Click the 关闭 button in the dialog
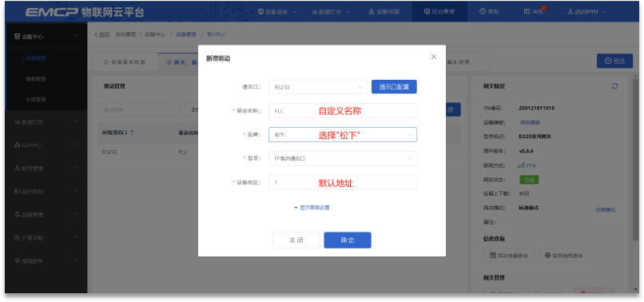Screen dimensions: 644x302 click(296, 240)
